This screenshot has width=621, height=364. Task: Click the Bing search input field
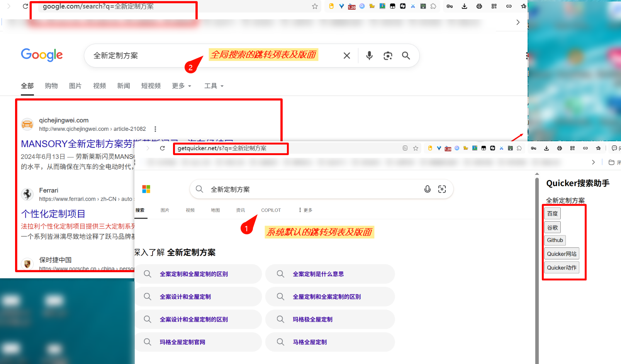click(x=309, y=189)
